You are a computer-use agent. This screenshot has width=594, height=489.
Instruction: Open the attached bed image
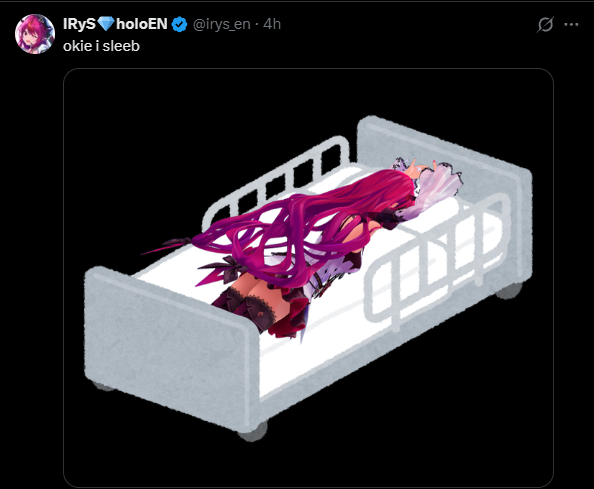pyautogui.click(x=308, y=278)
